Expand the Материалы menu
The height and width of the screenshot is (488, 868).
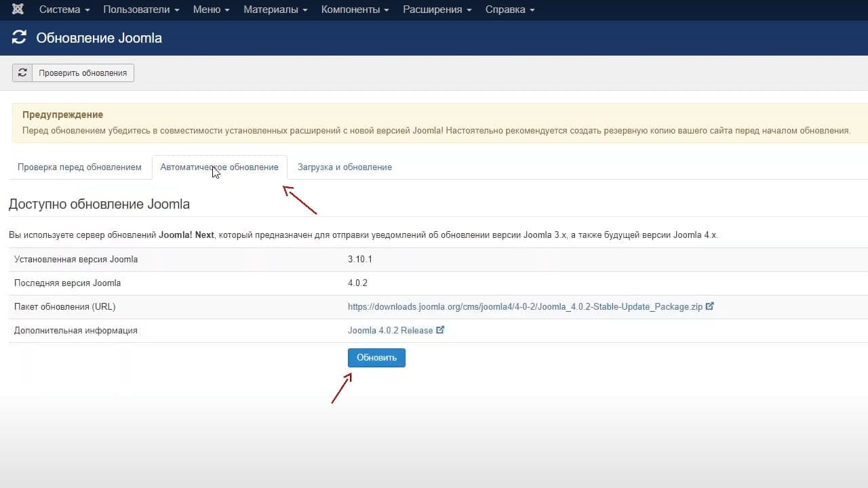point(275,9)
